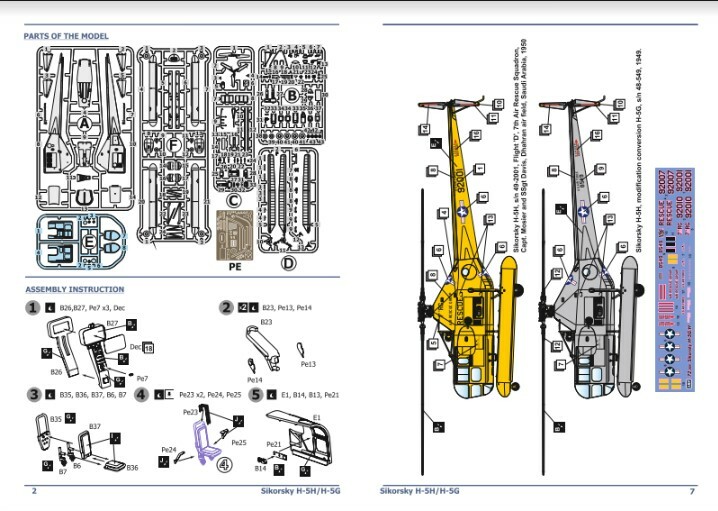Click decal callout 5 on yellow helicopter
The width and height of the screenshot is (718, 511).
point(433,343)
